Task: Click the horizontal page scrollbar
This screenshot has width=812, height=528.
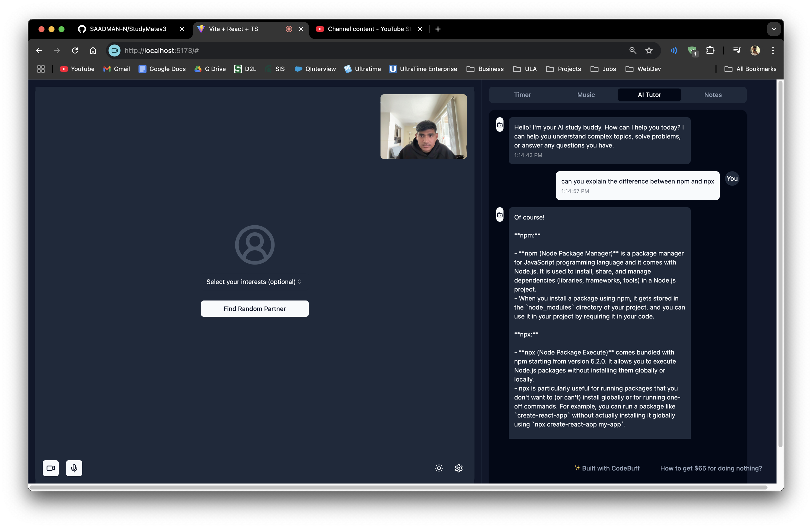Action: 397,487
